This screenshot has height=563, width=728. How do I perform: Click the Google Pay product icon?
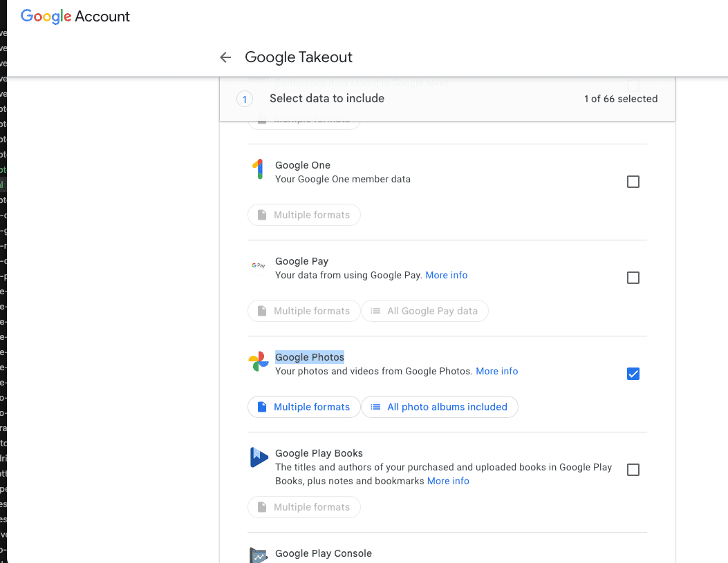coord(259,266)
